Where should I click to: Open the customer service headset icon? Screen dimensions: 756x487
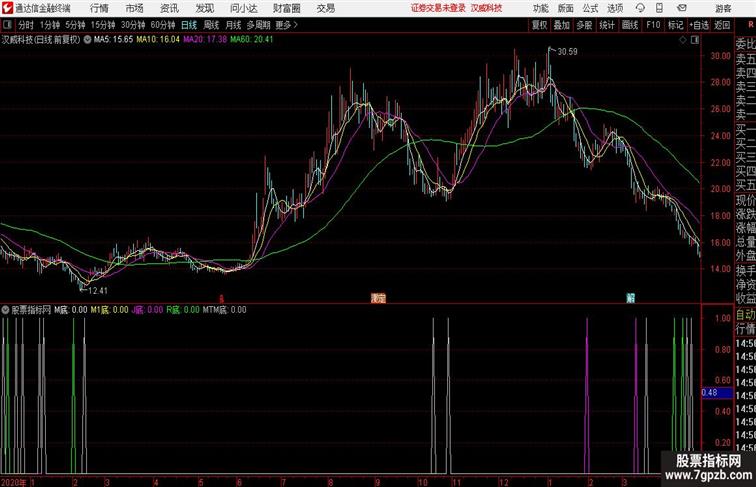(640, 8)
